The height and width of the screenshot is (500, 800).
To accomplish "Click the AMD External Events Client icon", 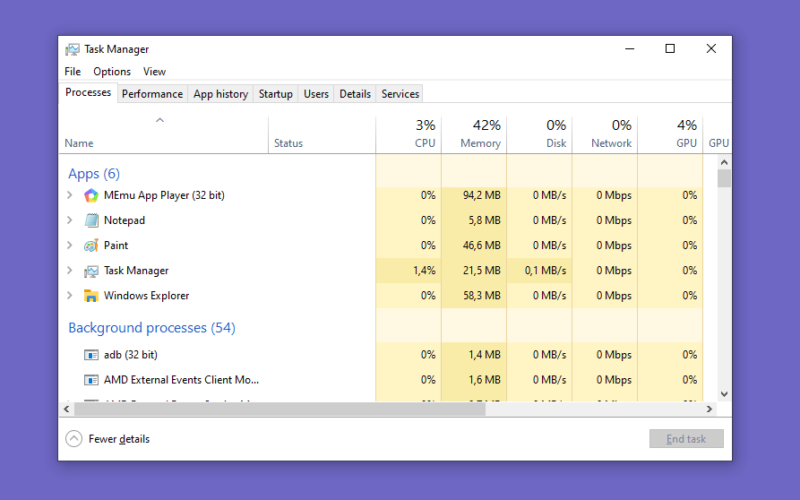I will 91,380.
